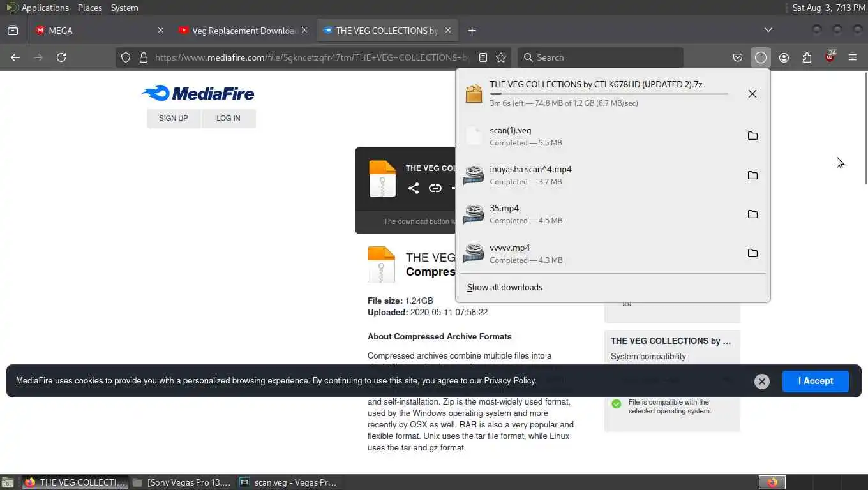The image size is (868, 490).
Task: Click the Firefox icon in the workspace switcher
Action: click(x=772, y=482)
